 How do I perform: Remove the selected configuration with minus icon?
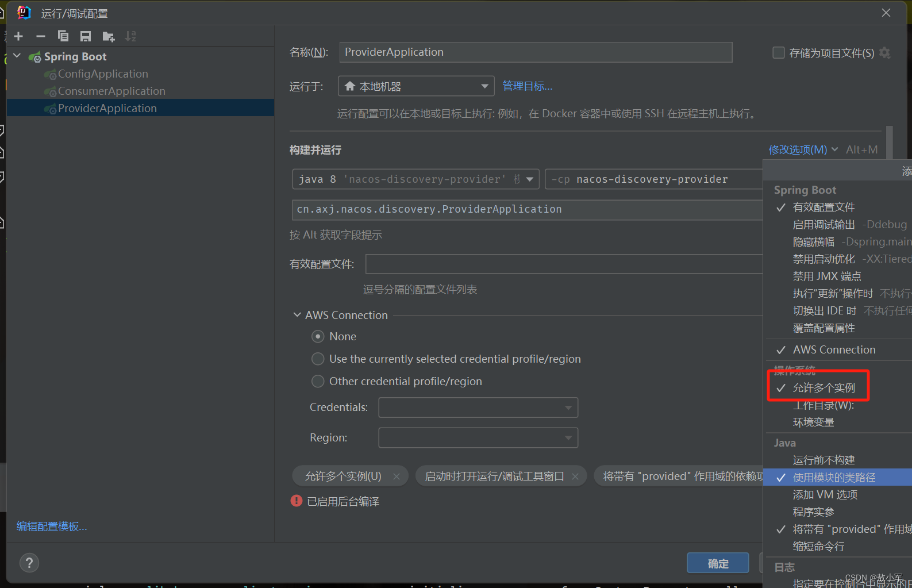pyautogui.click(x=40, y=36)
